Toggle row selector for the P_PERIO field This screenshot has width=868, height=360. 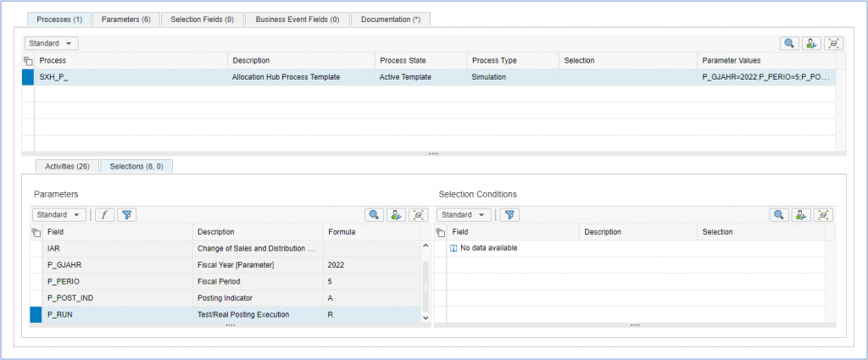tap(36, 282)
